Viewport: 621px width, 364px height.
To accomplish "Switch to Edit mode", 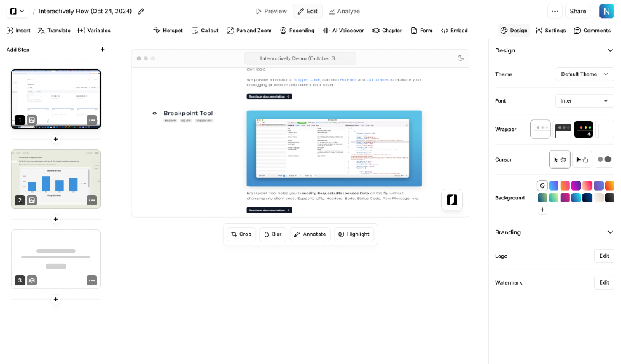I will (x=308, y=11).
